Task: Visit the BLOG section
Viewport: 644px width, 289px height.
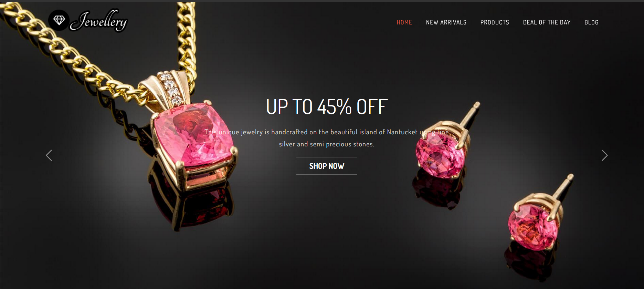Action: (591, 22)
